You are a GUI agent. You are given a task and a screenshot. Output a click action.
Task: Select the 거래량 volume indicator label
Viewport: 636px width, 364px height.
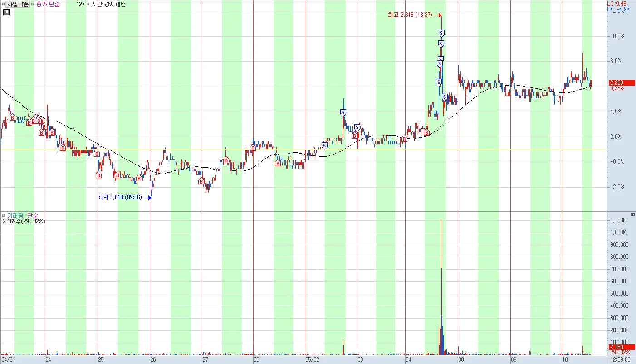[15, 215]
